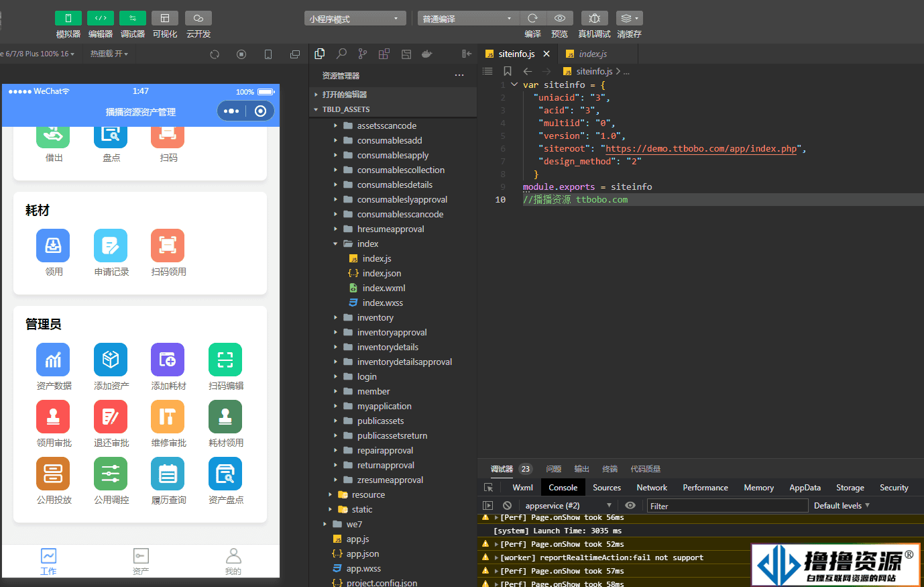Open the Default levels dropdown
Image resolution: width=924 pixels, height=587 pixels.
[x=842, y=505]
